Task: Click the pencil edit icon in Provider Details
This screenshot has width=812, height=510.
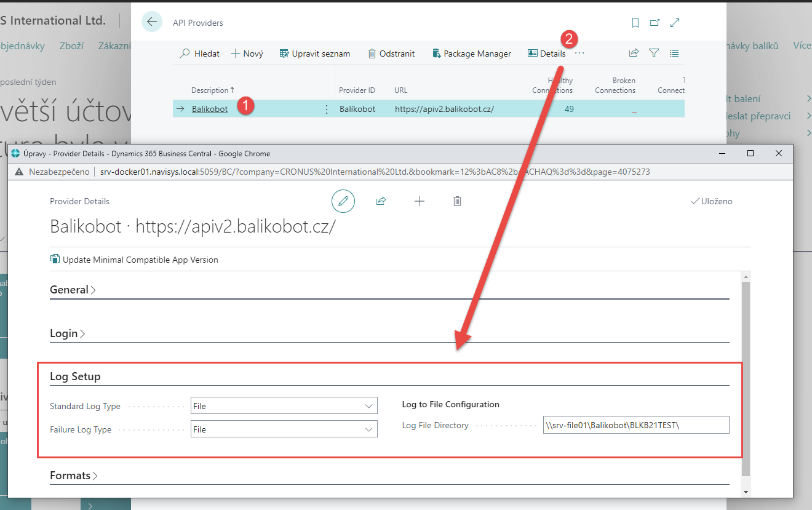Action: (343, 201)
